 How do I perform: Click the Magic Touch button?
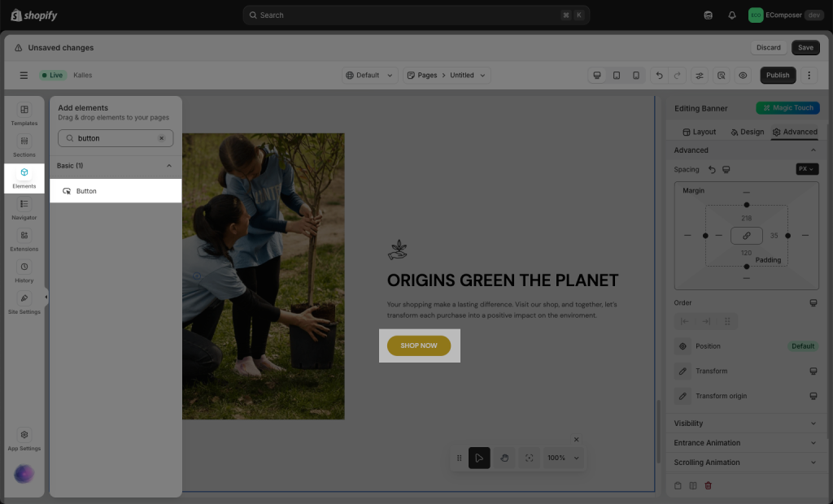787,108
